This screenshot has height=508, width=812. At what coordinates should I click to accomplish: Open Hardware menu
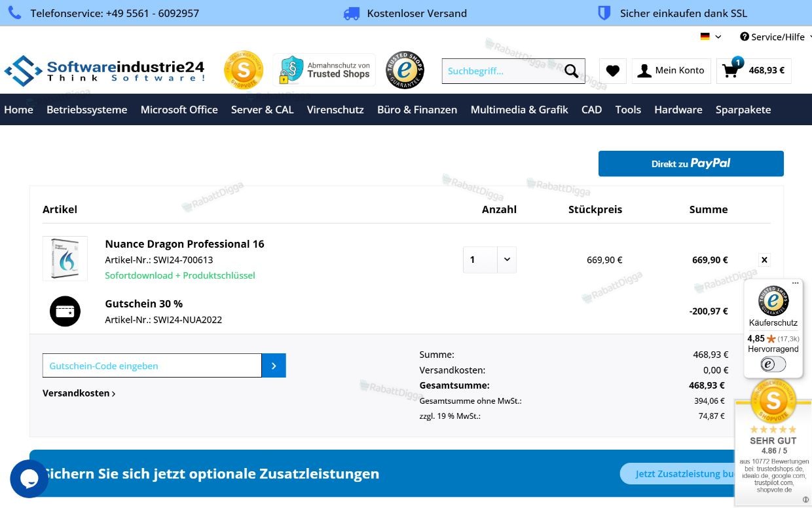click(x=678, y=109)
